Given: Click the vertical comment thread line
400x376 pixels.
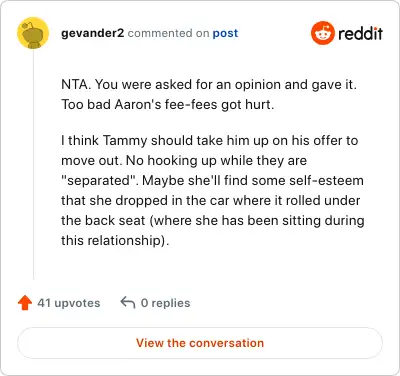Looking at the screenshot, I should [x=34, y=164].
